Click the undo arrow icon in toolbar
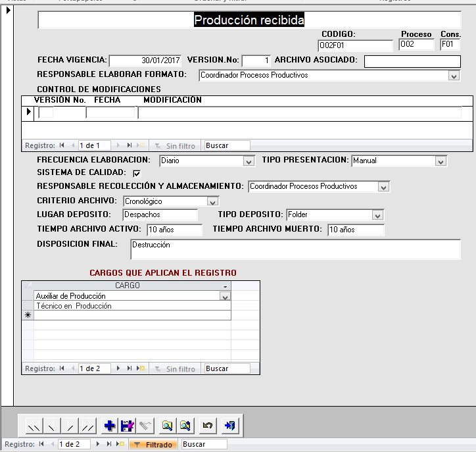476x452 pixels. tap(208, 426)
